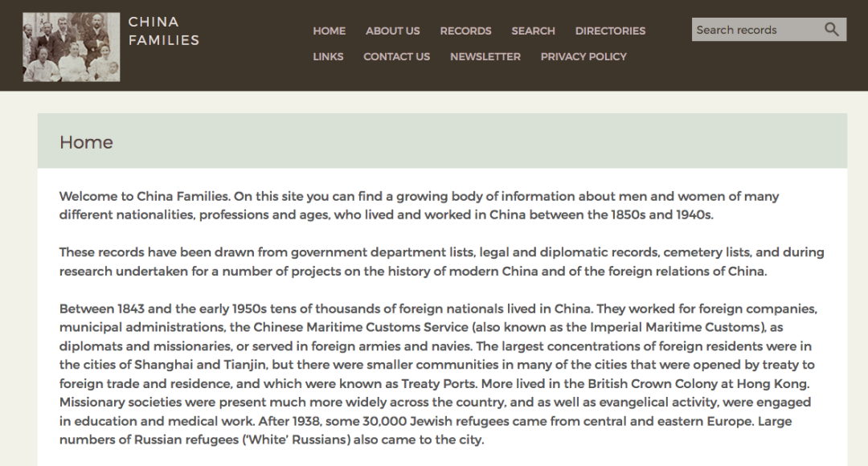
Task: Open the CONTACT US page
Action: coord(396,56)
